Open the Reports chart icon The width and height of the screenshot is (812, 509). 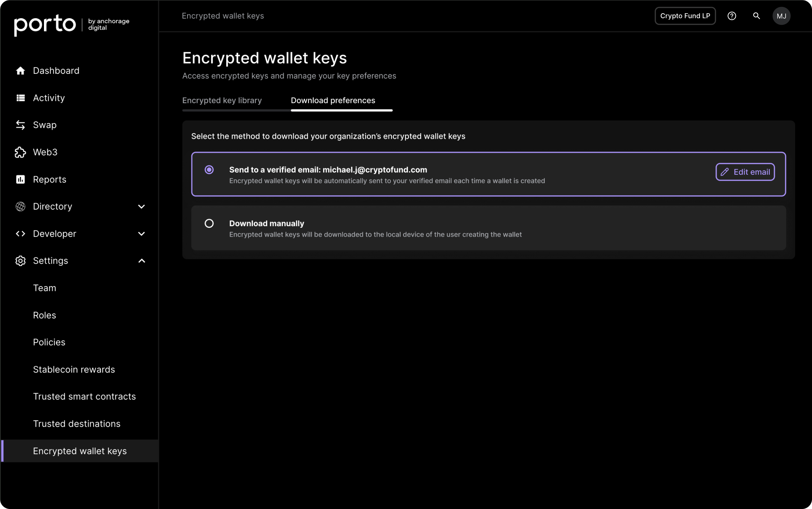(20, 179)
